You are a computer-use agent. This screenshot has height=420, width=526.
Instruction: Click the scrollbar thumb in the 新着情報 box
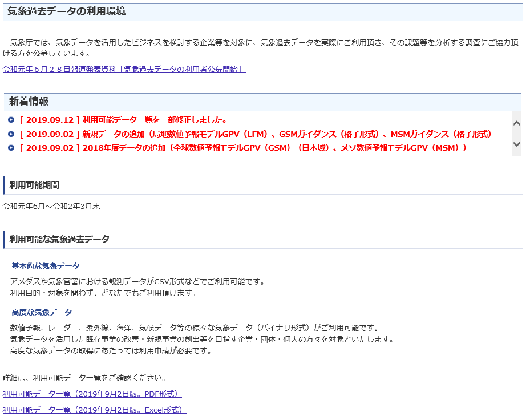517,132
